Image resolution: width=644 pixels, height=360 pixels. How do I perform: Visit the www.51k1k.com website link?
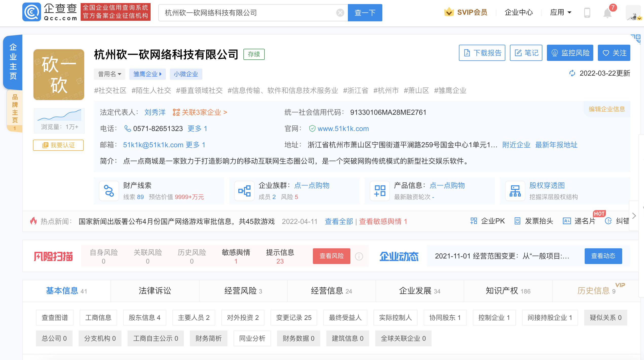pos(343,129)
